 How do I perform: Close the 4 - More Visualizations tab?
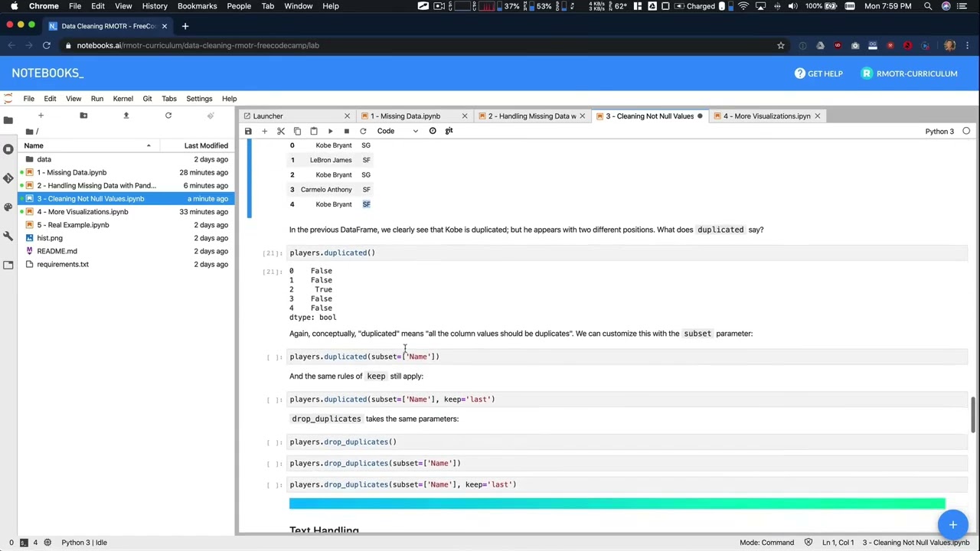click(817, 116)
